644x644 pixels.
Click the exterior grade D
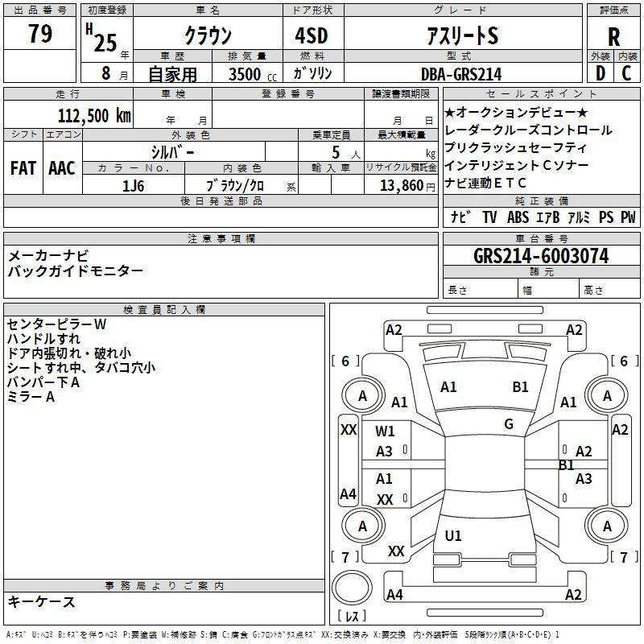[601, 73]
